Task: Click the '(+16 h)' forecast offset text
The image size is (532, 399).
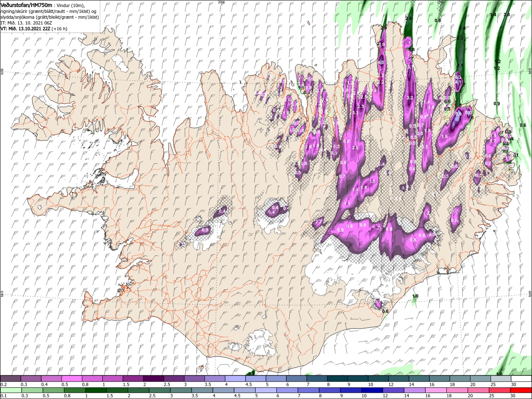Action: point(59,29)
